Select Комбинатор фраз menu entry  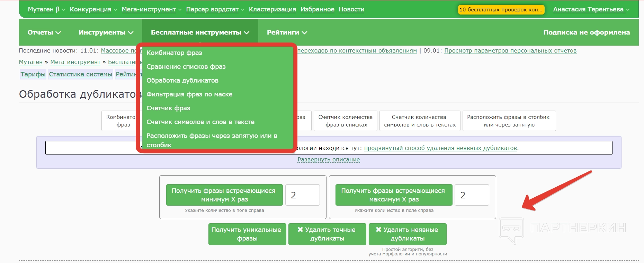174,53
